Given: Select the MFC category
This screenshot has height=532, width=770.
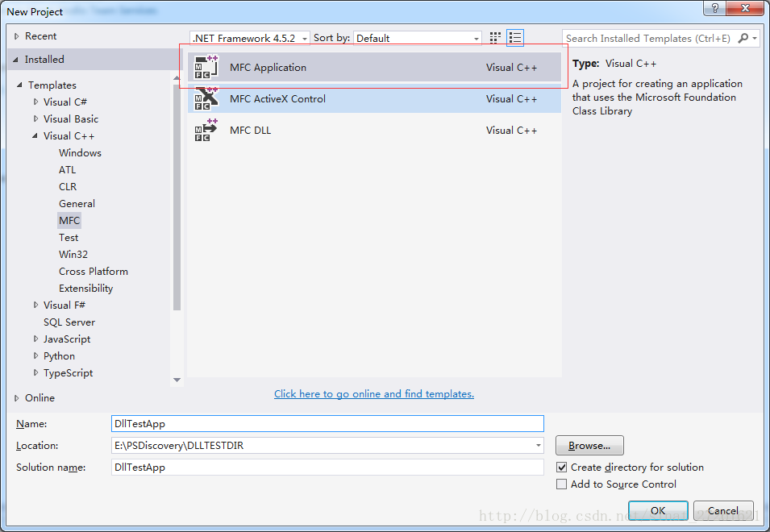Looking at the screenshot, I should [x=69, y=220].
